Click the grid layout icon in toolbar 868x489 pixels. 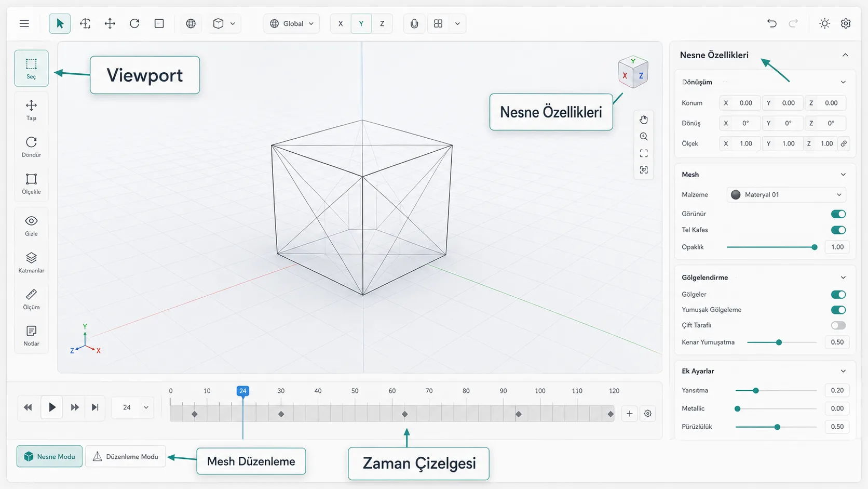click(438, 23)
